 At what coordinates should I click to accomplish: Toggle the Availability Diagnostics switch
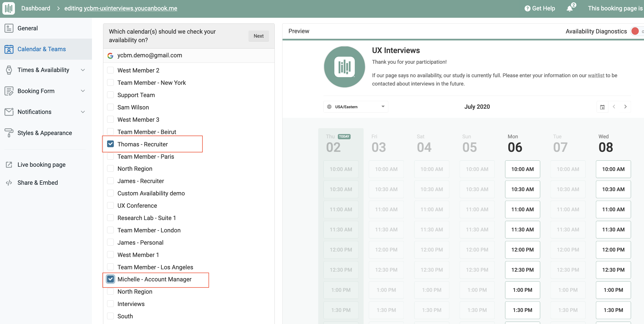tap(637, 31)
